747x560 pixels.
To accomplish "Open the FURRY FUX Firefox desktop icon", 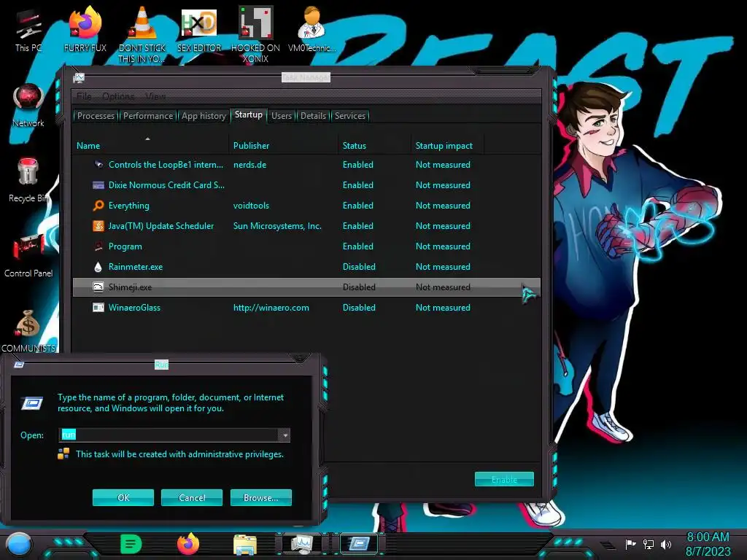I will 85,29.
